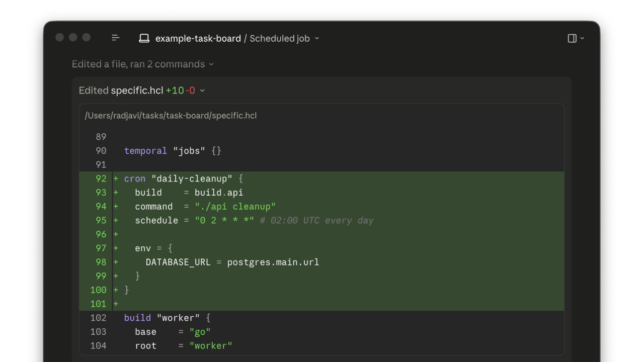Image resolution: width=644 pixels, height=362 pixels.
Task: Click the base = "go" line
Action: point(173,332)
